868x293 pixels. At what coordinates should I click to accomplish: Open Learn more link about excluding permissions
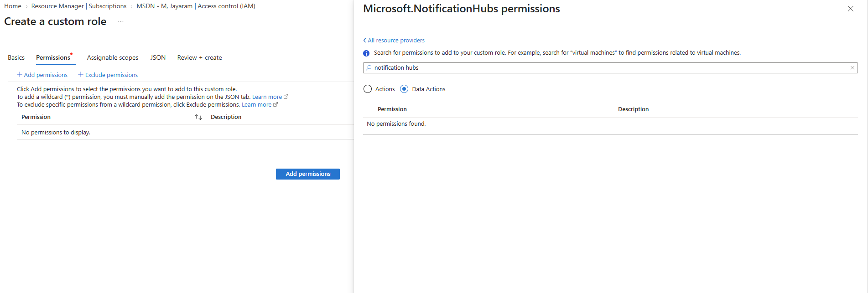tap(260, 105)
